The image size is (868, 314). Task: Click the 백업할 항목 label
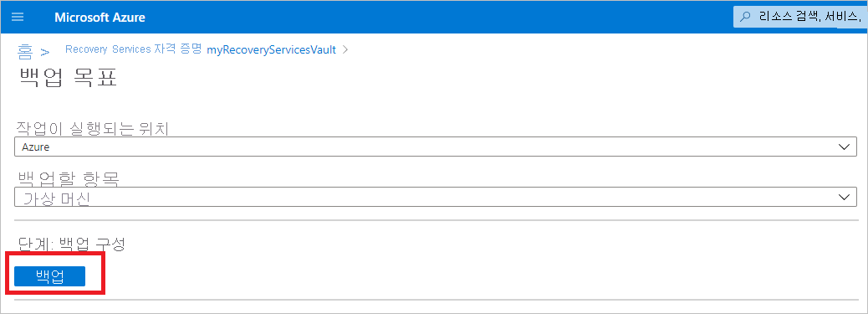(x=68, y=178)
